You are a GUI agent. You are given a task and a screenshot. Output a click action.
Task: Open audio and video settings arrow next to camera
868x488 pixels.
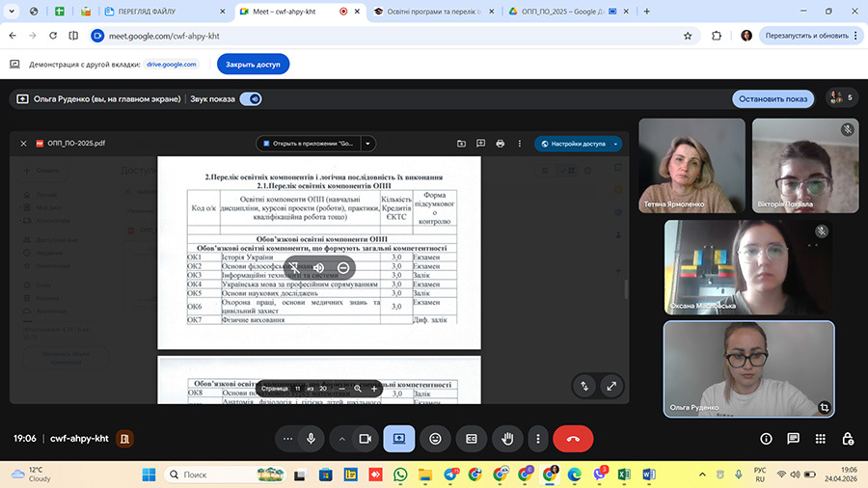pos(342,439)
